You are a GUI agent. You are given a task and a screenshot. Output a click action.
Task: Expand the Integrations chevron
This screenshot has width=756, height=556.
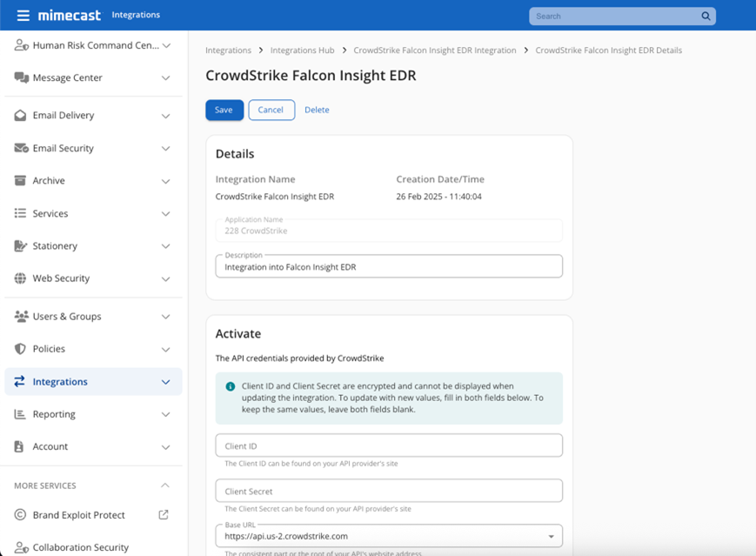coord(166,382)
